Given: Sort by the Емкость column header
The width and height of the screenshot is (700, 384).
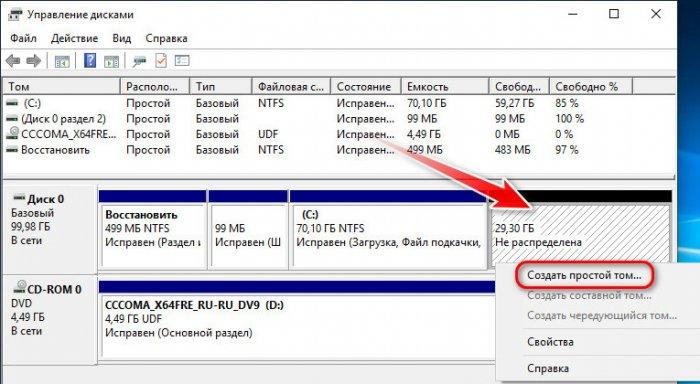Looking at the screenshot, I should [x=445, y=86].
